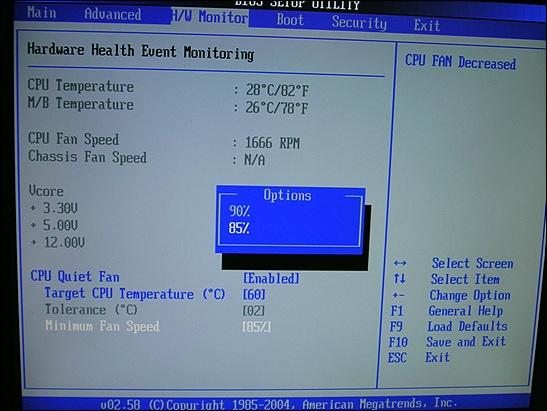Toggle CPU Quiet Fan Enabled value
Image resolution: width=547 pixels, height=411 pixels.
pyautogui.click(x=271, y=278)
